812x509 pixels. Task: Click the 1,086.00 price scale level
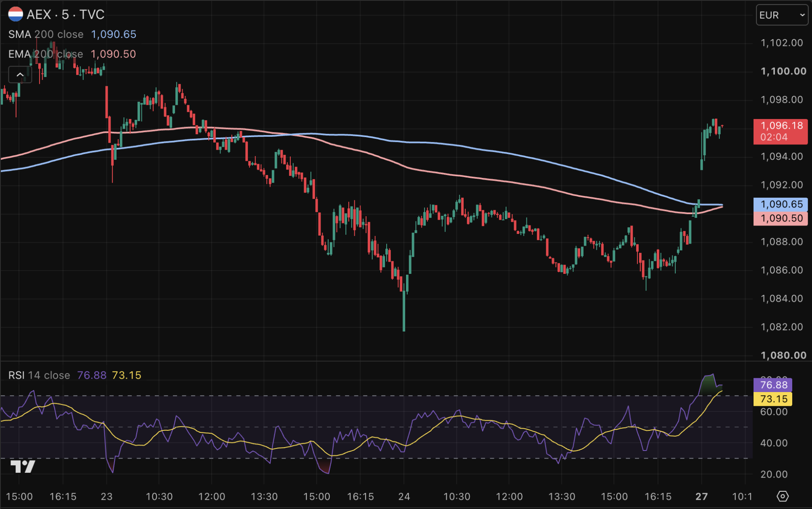(782, 270)
